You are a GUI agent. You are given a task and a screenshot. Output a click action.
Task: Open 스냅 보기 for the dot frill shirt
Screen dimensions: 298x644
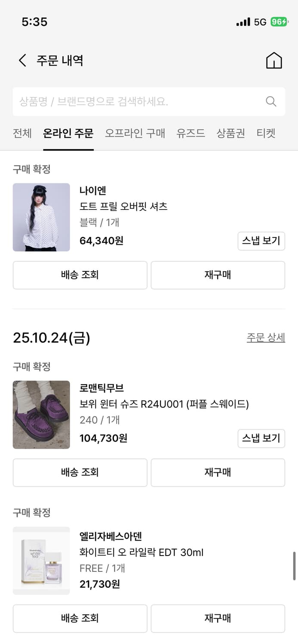tap(261, 241)
